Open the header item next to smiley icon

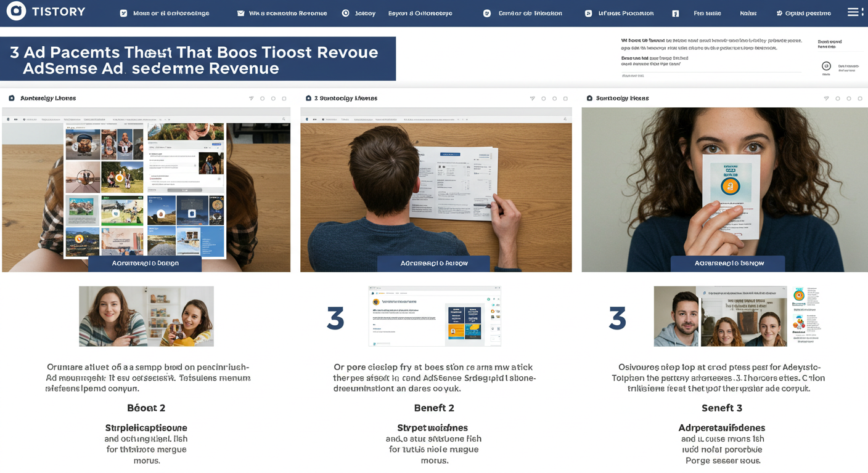pyautogui.click(x=530, y=13)
